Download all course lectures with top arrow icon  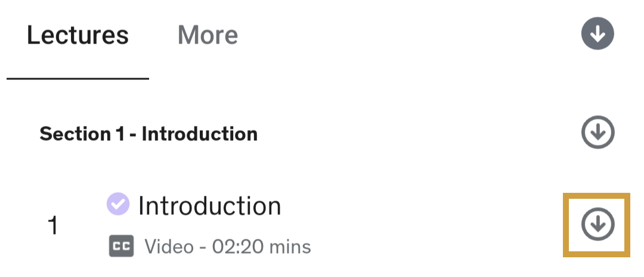pos(597,35)
